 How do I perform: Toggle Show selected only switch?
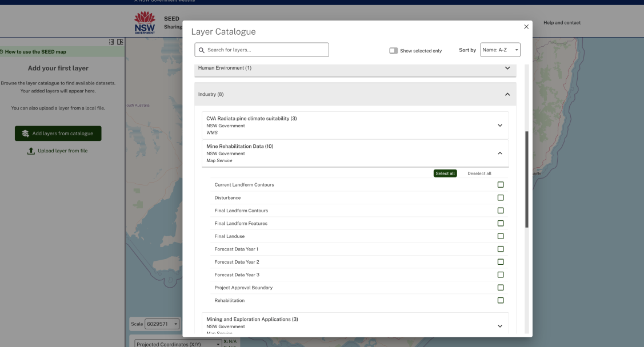click(394, 50)
